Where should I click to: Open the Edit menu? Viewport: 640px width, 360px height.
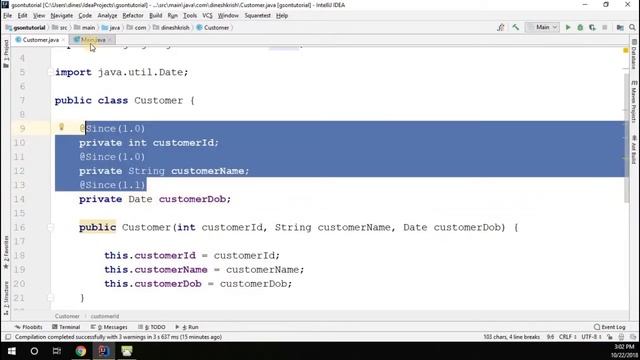[22, 16]
